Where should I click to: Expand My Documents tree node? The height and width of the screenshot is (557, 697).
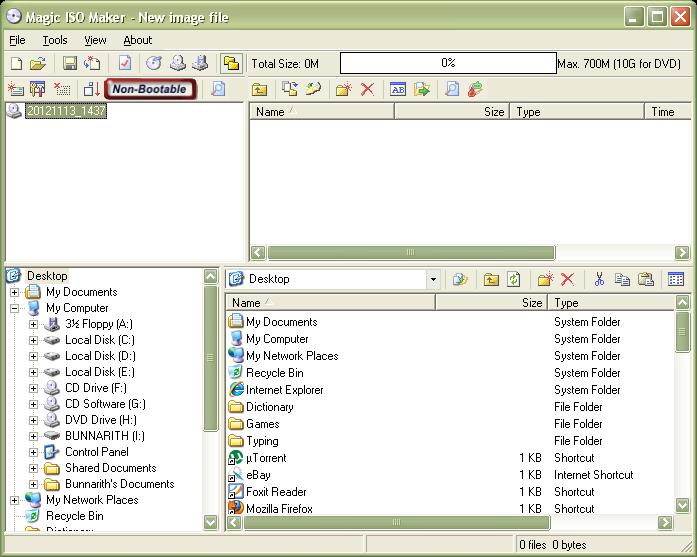click(14, 292)
